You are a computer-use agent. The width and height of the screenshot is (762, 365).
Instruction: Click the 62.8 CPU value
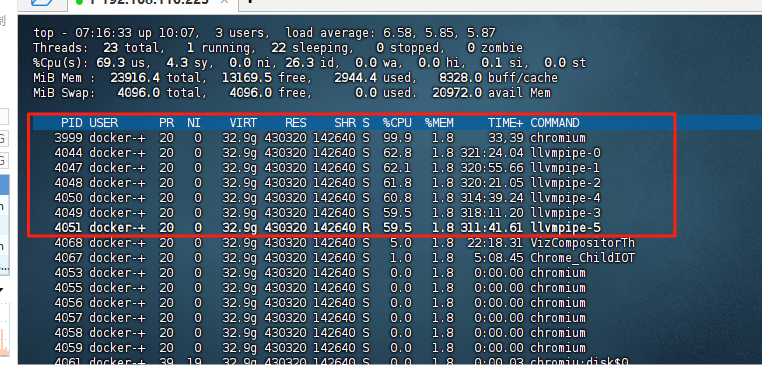tap(397, 153)
